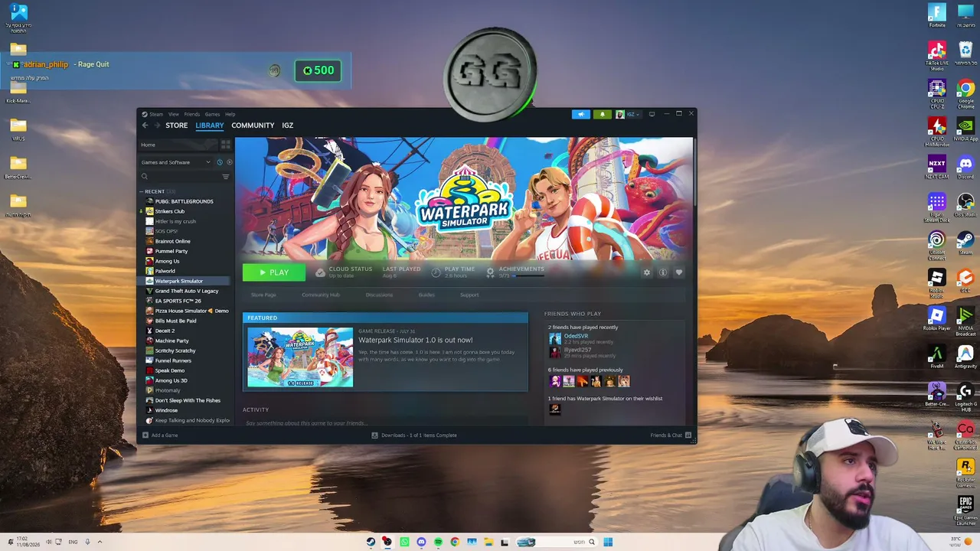
Task: Open the Help menu
Action: point(230,114)
